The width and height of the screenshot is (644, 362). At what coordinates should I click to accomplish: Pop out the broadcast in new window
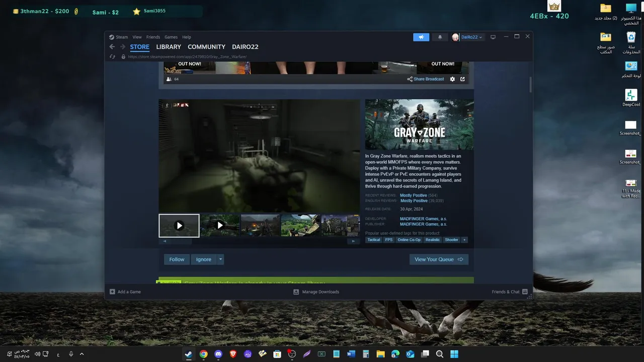(x=462, y=79)
